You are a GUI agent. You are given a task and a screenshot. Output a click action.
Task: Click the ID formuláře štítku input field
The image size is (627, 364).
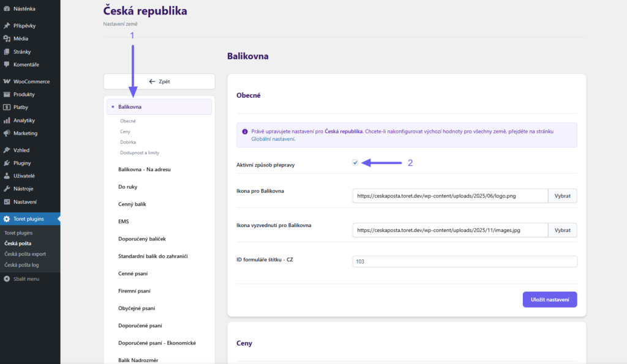click(x=465, y=261)
